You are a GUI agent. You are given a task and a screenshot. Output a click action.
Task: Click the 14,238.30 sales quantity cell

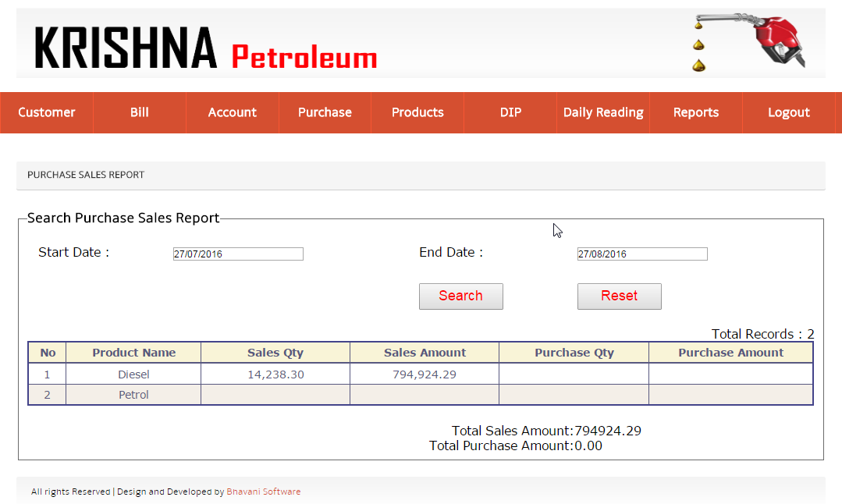coord(275,374)
